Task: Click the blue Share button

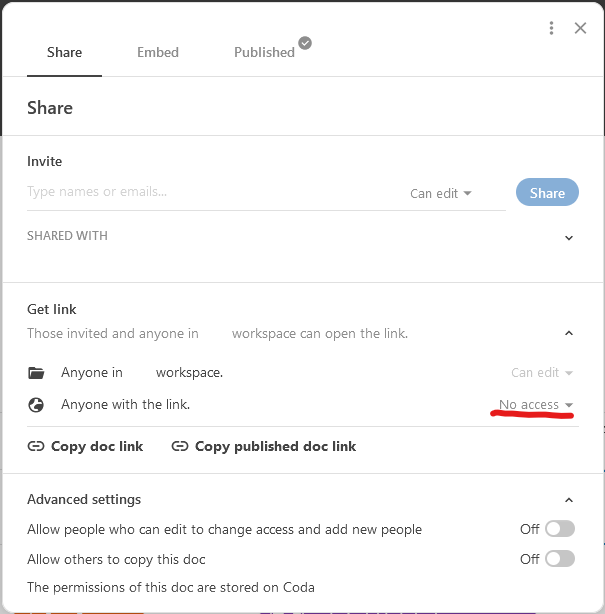Action: pos(547,193)
